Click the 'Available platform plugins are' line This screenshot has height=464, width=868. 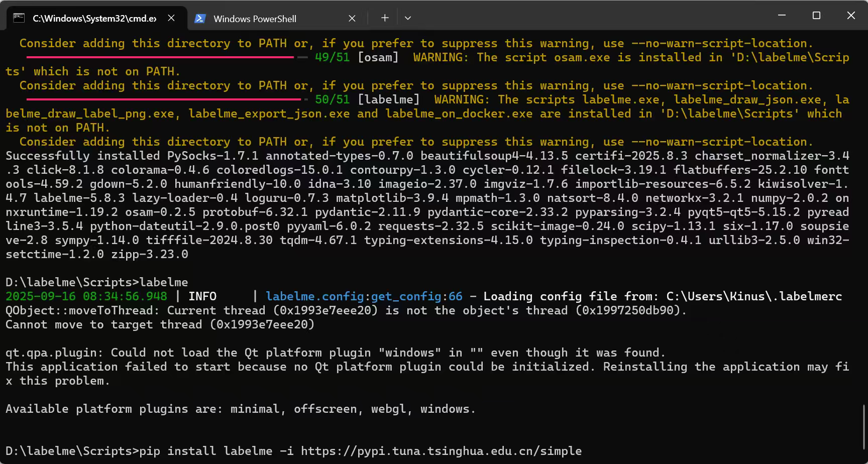pyautogui.click(x=241, y=409)
